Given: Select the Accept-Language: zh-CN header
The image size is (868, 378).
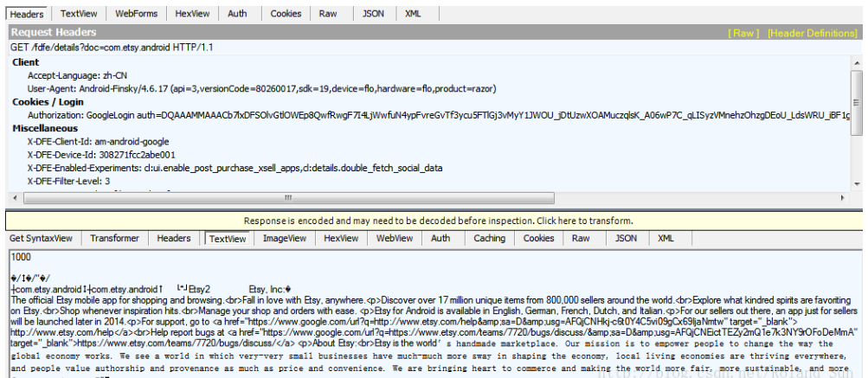Looking at the screenshot, I should coord(78,75).
